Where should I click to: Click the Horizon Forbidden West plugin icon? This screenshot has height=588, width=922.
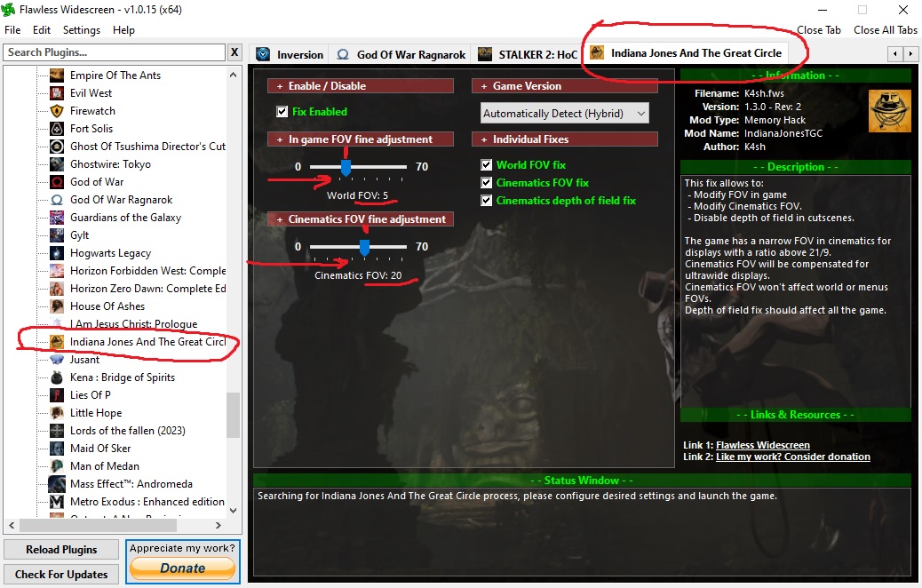57,271
